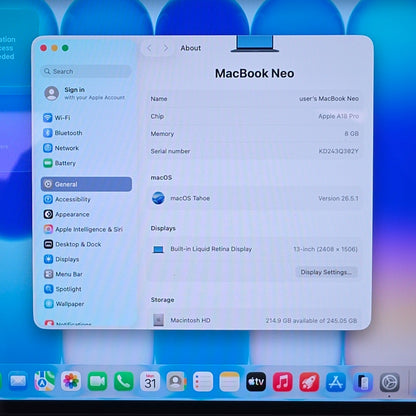The height and width of the screenshot is (416, 416).
Task: Go back with the left chevron
Action: [149, 48]
